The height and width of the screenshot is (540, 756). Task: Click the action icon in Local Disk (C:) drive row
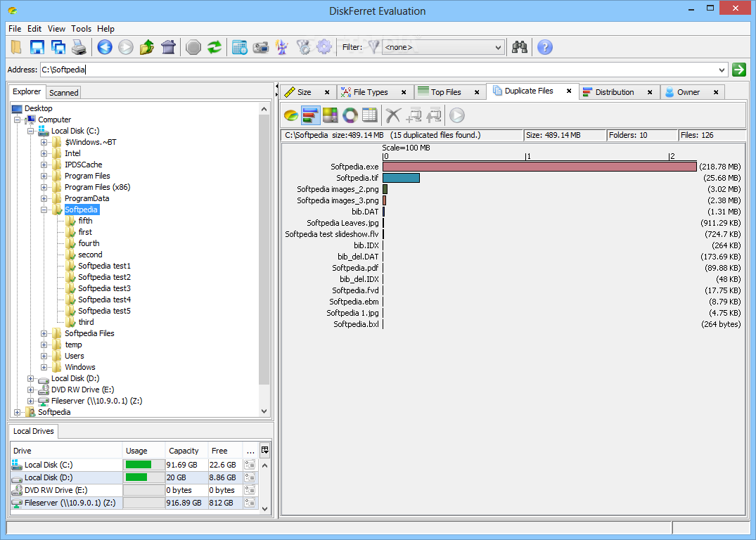250,465
